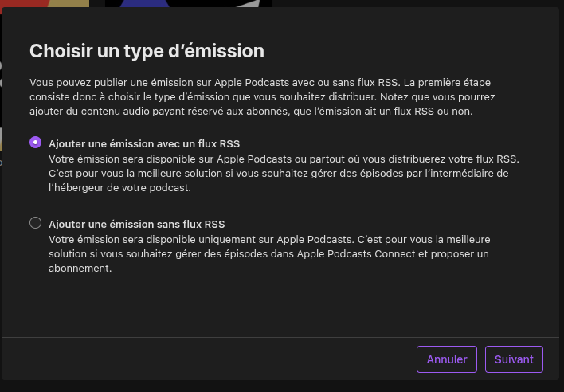
Task: Click the word 'abonnement.' in the last line
Action: (x=80, y=269)
